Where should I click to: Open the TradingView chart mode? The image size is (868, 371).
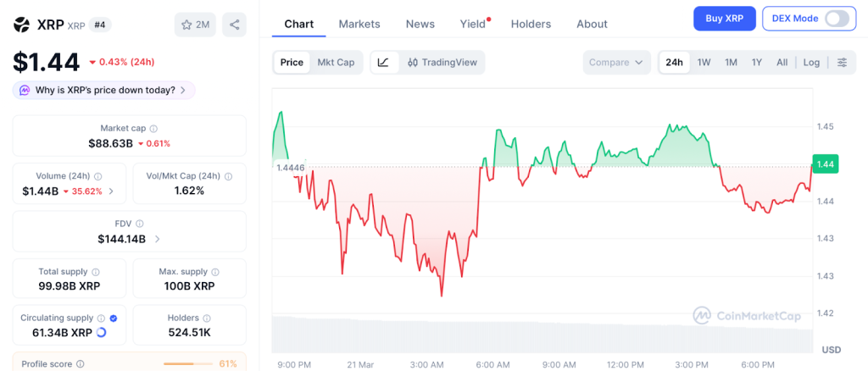click(x=441, y=62)
